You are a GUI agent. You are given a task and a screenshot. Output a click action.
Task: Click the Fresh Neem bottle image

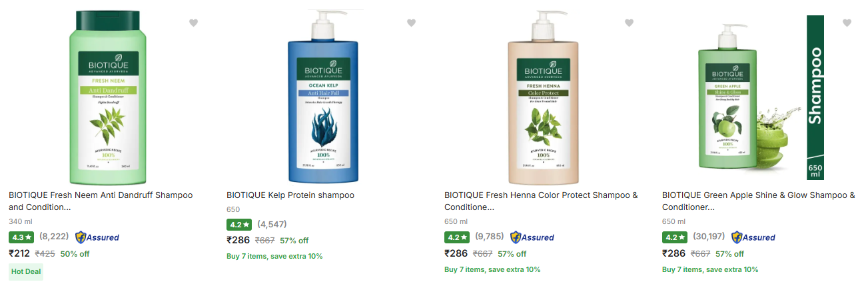click(x=109, y=98)
